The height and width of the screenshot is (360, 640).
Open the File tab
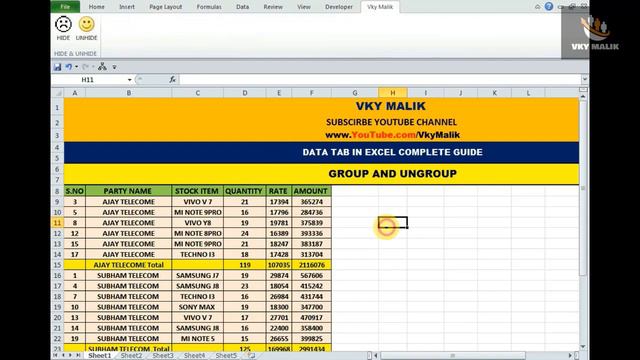(65, 7)
